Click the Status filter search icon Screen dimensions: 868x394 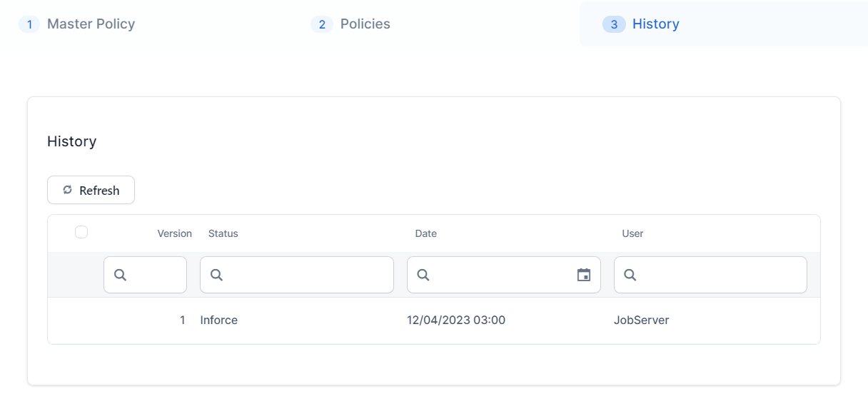(216, 275)
